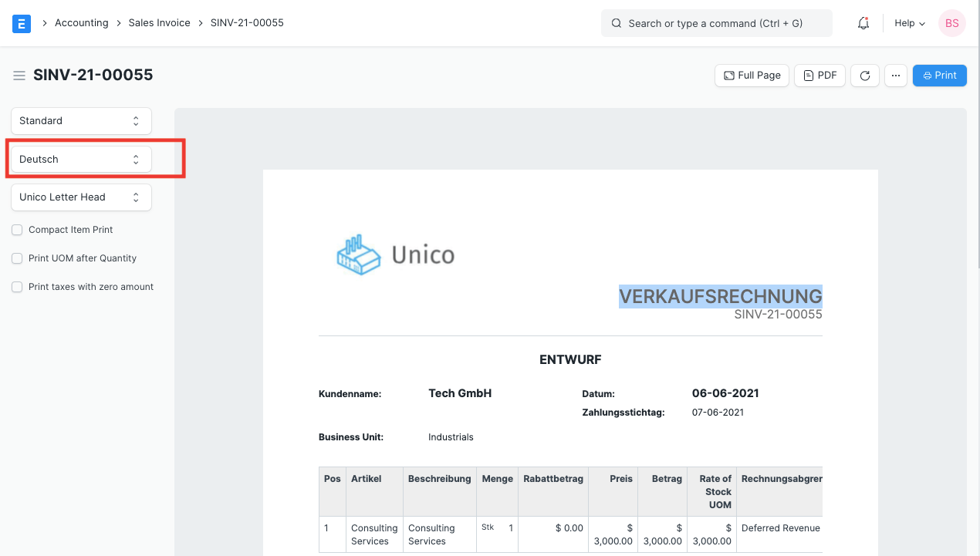This screenshot has height=556, width=980.
Task: Check Print UOM after Quantity
Action: coord(16,258)
